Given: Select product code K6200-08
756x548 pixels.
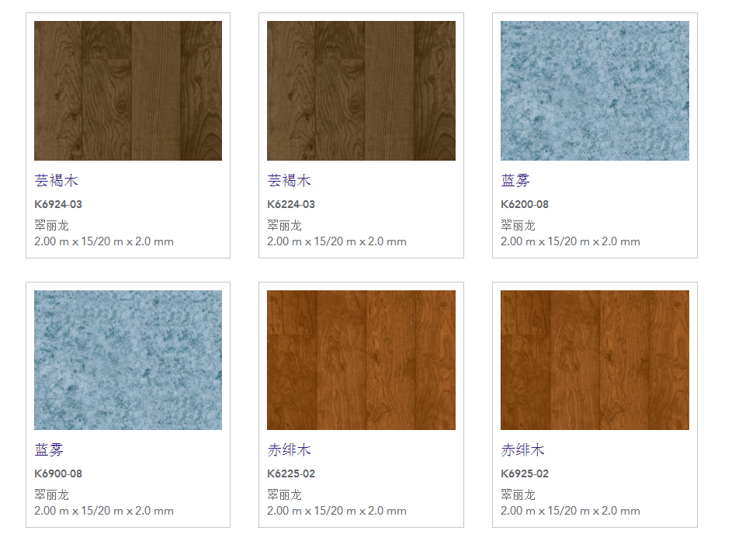Looking at the screenshot, I should pos(525,205).
